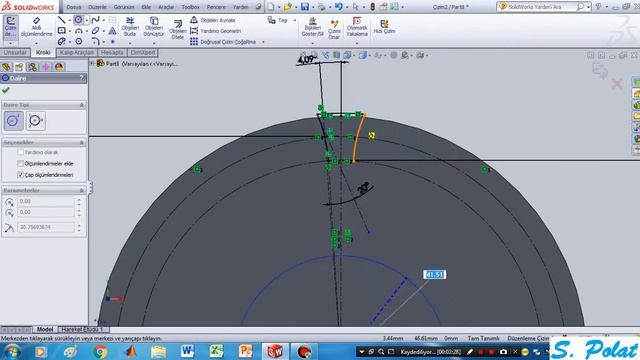This screenshot has height=360, width=640.
Task: Open Line tool dropdown arrow
Action: coord(69,20)
